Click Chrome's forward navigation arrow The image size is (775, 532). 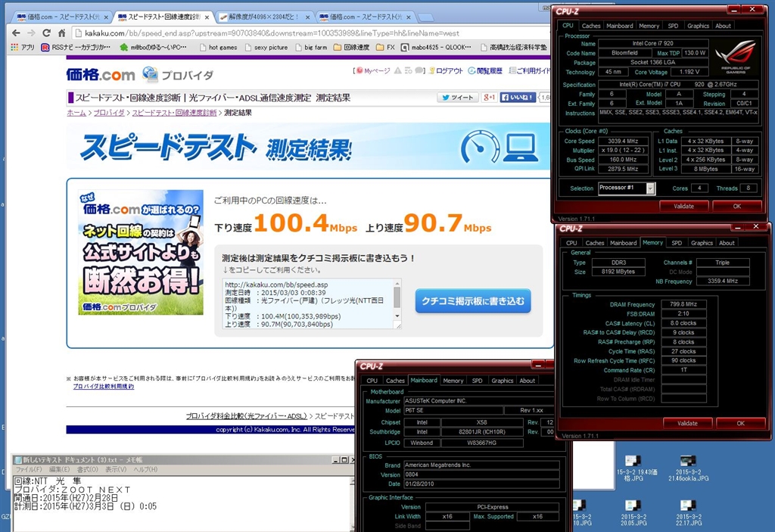point(31,33)
